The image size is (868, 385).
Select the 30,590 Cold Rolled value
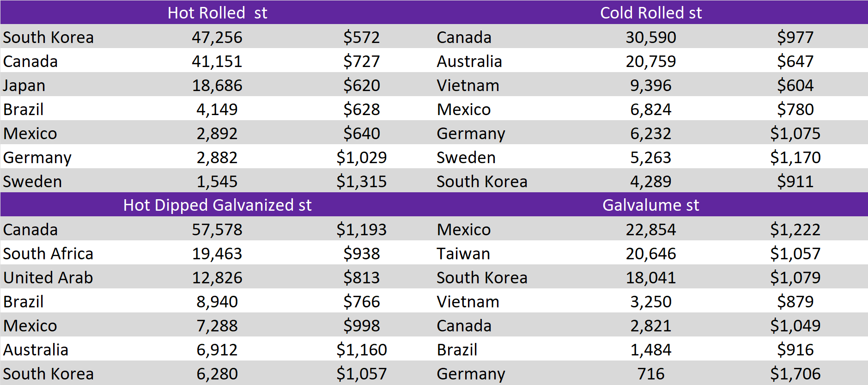pos(650,37)
